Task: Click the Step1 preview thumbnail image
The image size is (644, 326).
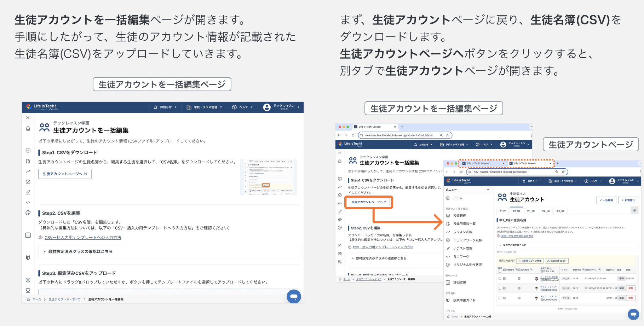Action: [269, 177]
